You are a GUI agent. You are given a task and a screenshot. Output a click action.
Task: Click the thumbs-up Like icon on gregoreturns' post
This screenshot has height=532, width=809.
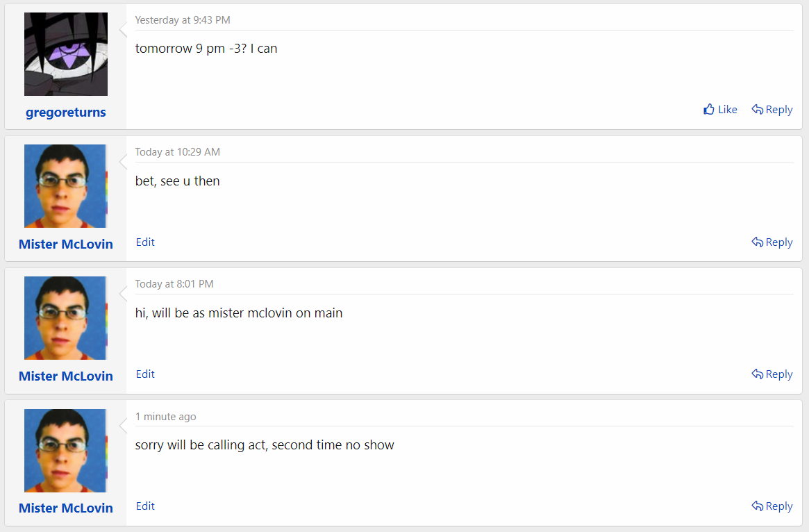tap(709, 110)
